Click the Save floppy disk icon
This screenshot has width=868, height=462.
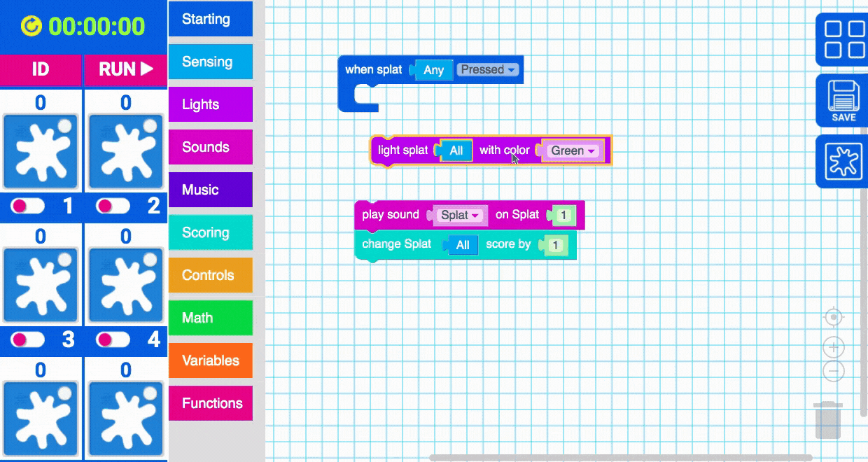pyautogui.click(x=843, y=101)
